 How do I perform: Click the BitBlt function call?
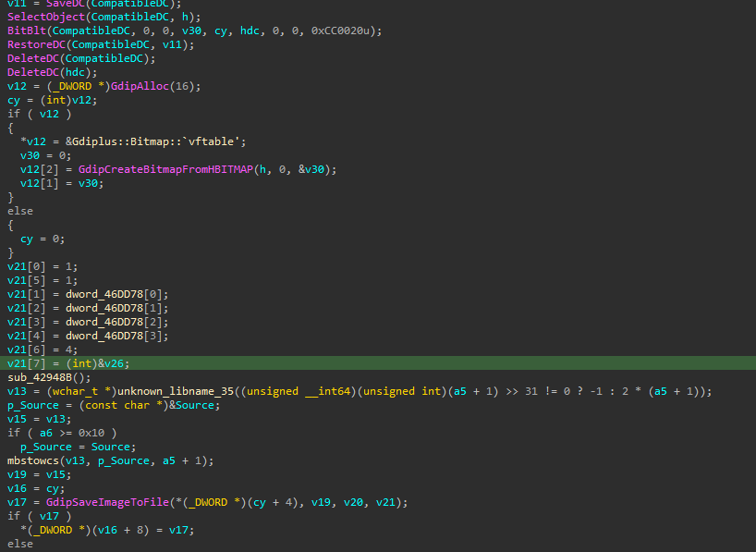(27, 31)
